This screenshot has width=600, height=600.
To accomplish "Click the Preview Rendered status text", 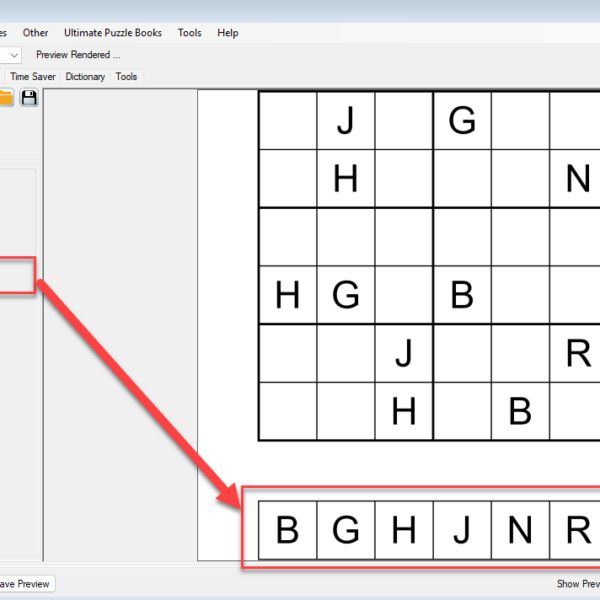I will (x=78, y=55).
